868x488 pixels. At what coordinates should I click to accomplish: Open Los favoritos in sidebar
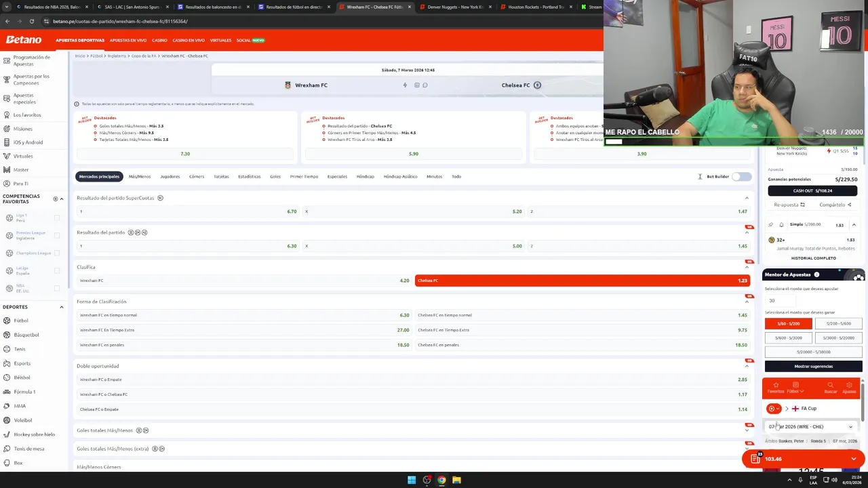(x=27, y=115)
